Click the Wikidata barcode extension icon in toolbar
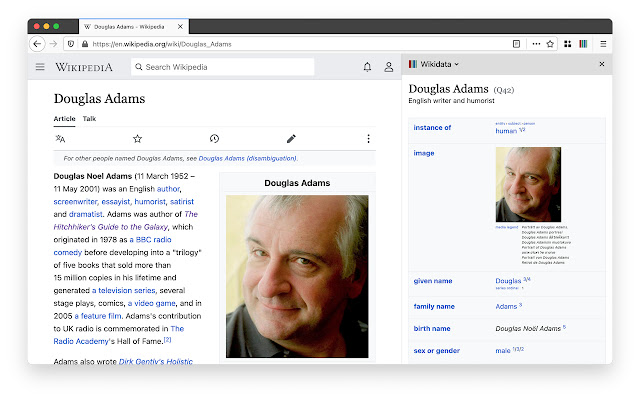 [583, 44]
